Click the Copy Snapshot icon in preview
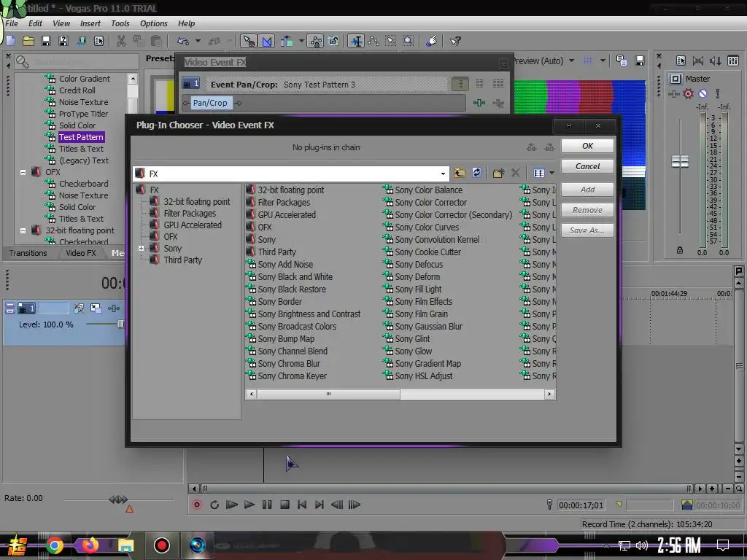This screenshot has height=560, width=747. [622, 61]
